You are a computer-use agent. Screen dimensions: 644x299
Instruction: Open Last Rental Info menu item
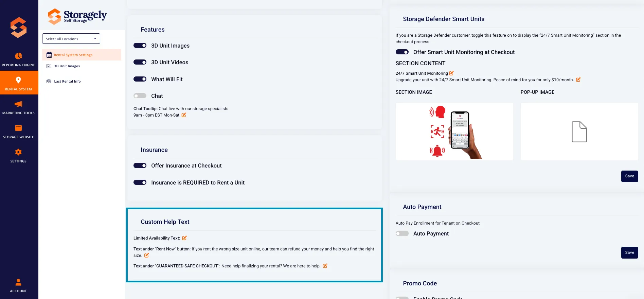pyautogui.click(x=67, y=82)
